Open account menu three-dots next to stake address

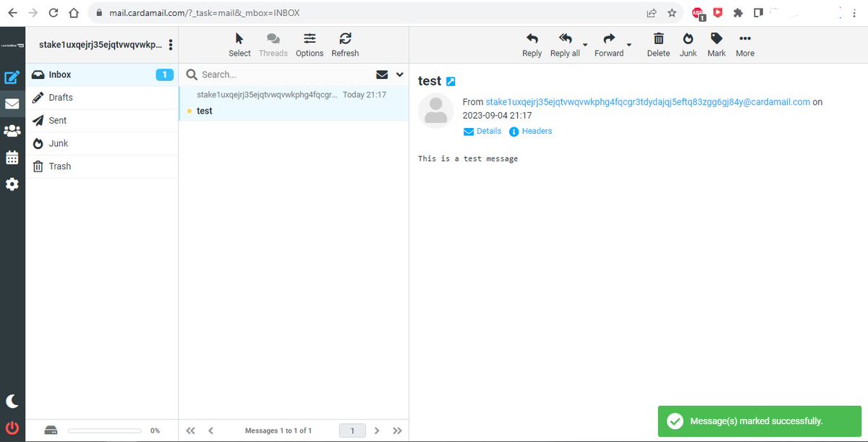coord(171,45)
